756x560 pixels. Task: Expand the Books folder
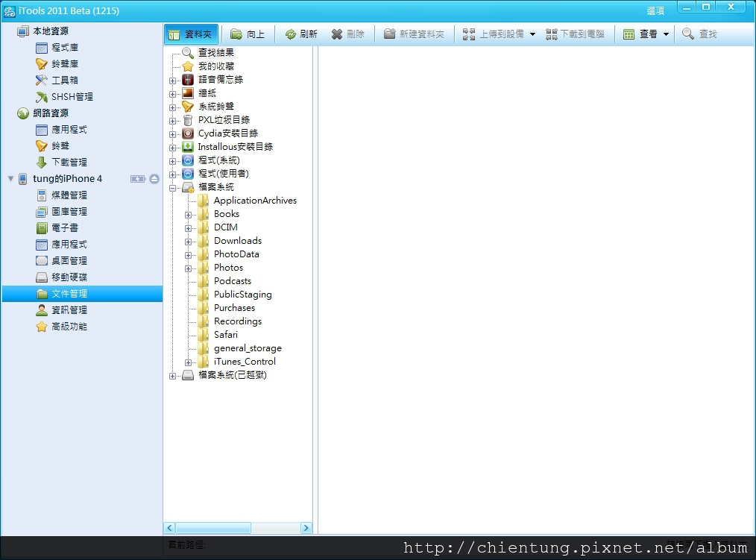coord(188,215)
